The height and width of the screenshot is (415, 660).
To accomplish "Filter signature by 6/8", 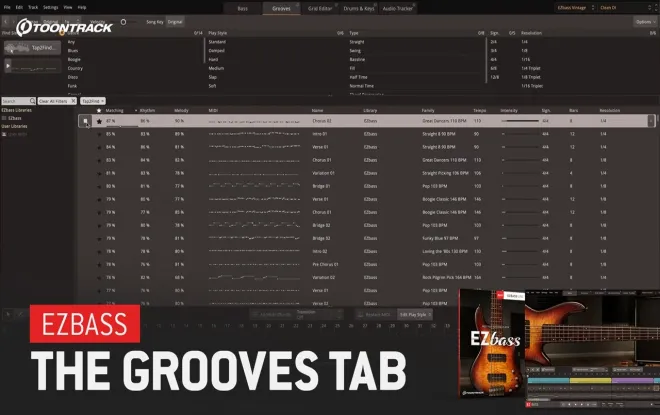I will 493,68.
